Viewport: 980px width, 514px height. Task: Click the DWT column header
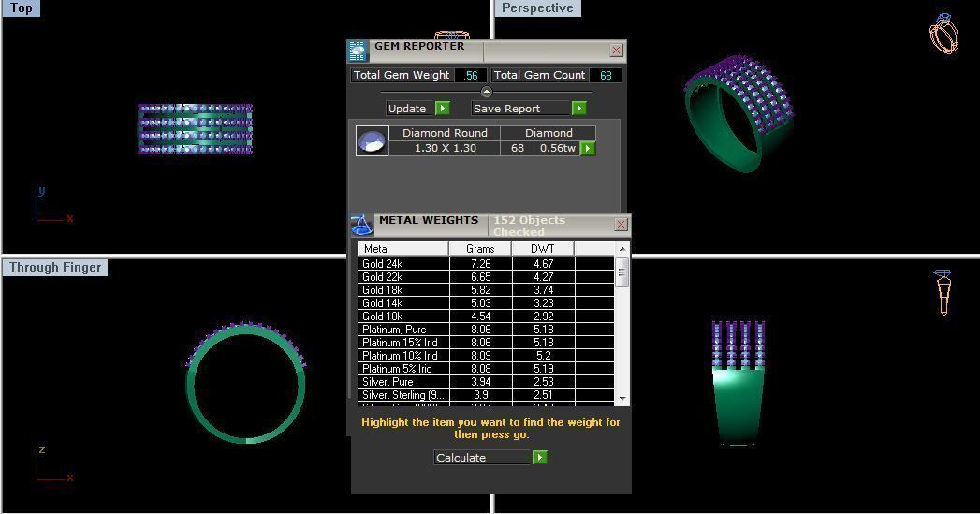click(x=543, y=248)
